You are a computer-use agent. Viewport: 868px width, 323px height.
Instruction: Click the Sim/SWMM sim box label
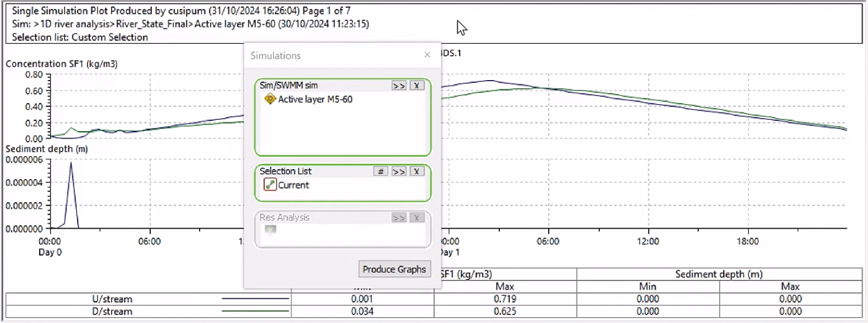click(289, 85)
